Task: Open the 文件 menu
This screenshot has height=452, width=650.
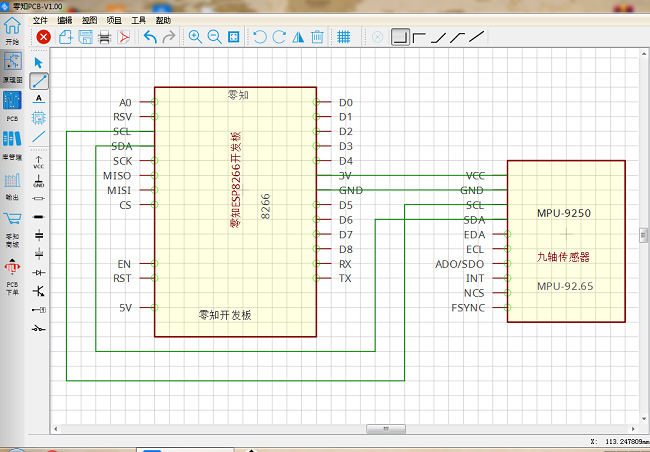Action: pyautogui.click(x=40, y=20)
